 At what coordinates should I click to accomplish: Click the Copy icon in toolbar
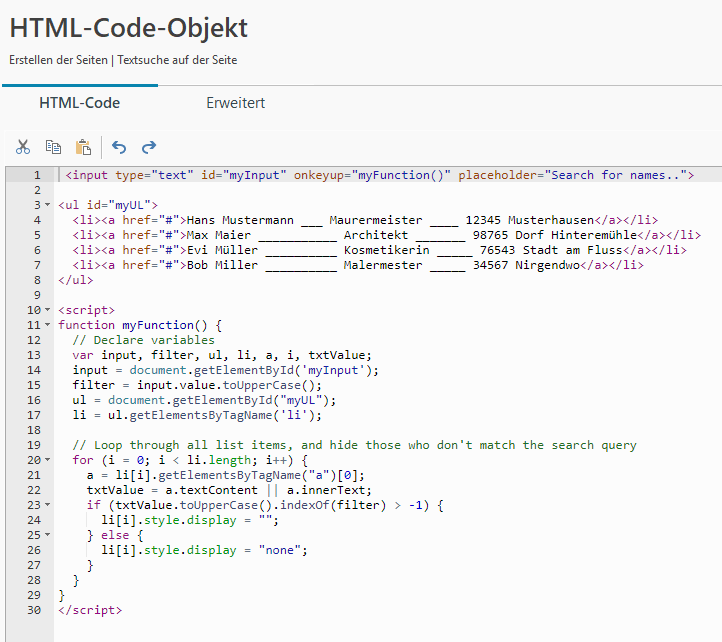click(x=53, y=147)
